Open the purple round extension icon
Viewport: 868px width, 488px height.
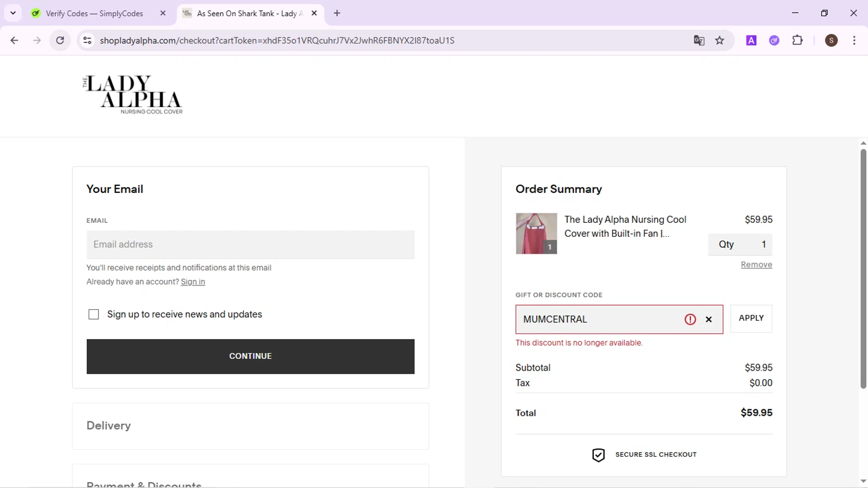[774, 41]
